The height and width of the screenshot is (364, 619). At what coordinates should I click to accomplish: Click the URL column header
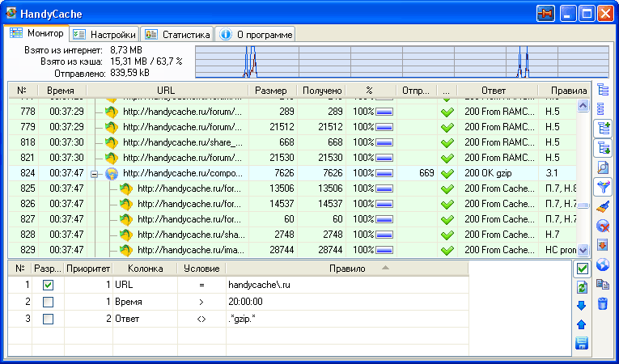pos(167,91)
